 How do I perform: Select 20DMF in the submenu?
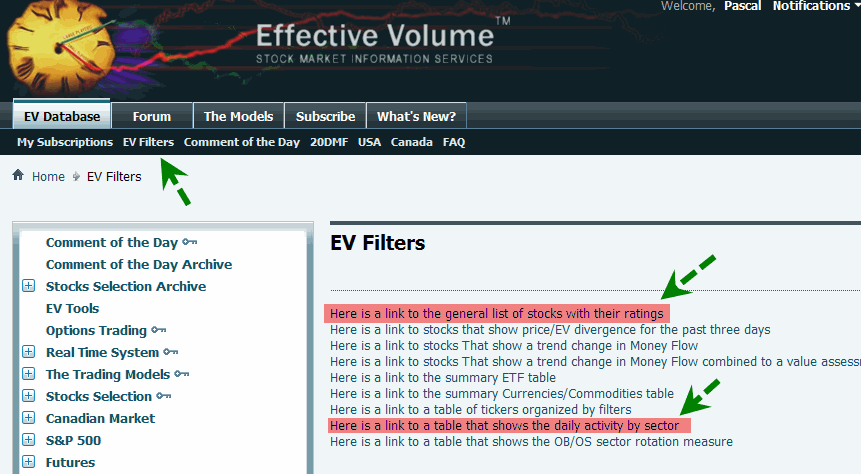[x=329, y=142]
